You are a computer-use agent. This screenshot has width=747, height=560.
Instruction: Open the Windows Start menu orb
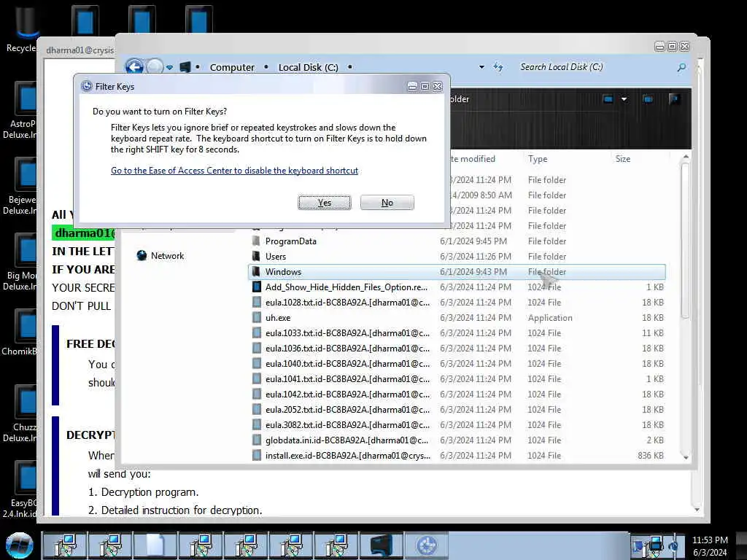click(x=20, y=545)
